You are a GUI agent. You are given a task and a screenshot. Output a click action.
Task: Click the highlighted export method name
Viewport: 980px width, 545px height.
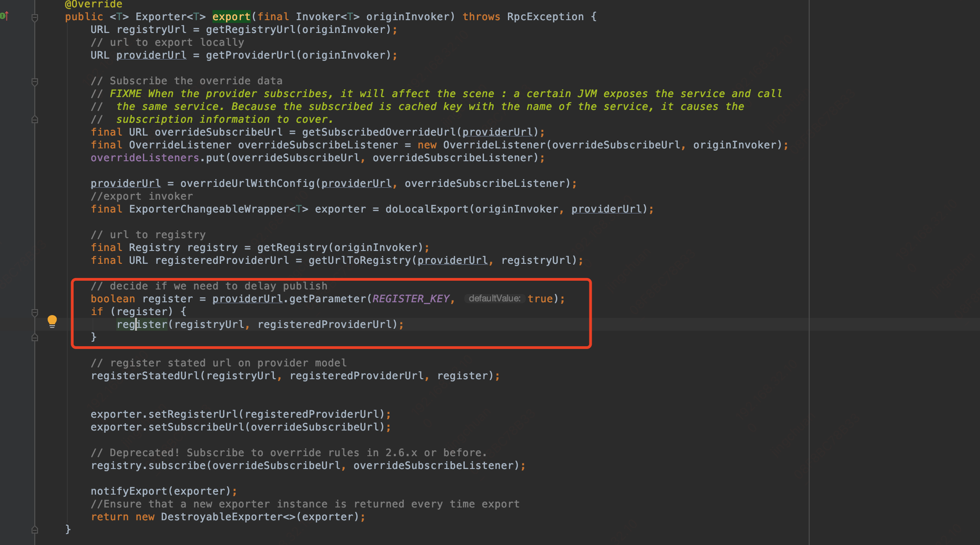coord(231,17)
